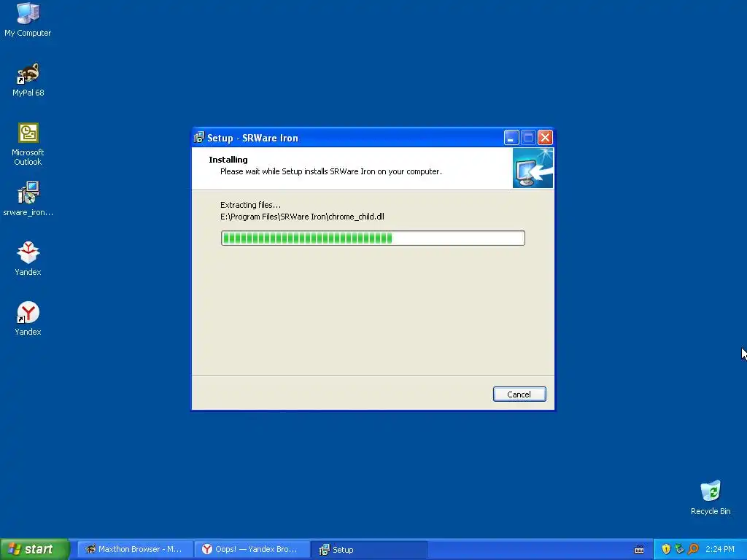This screenshot has width=747, height=560.
Task: Minimize the SRWare Iron setup window
Action: [x=511, y=138]
